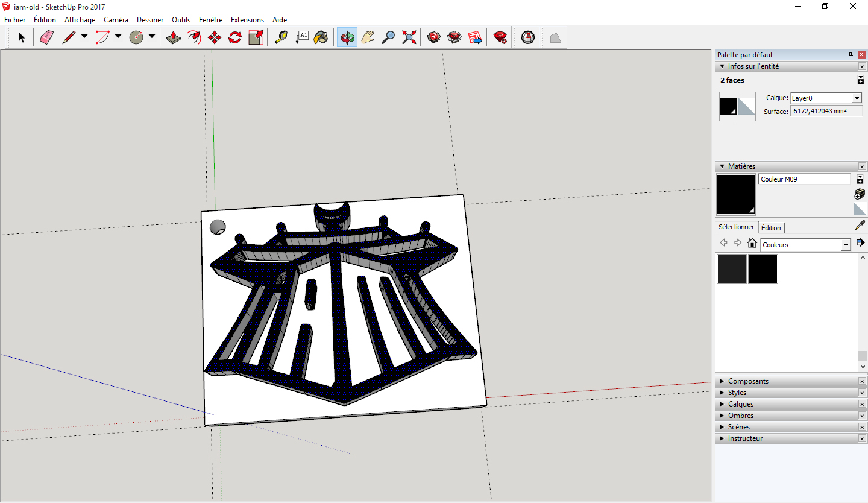Image resolution: width=868 pixels, height=503 pixels.
Task: Expand the Scènes panel
Action: pos(722,427)
